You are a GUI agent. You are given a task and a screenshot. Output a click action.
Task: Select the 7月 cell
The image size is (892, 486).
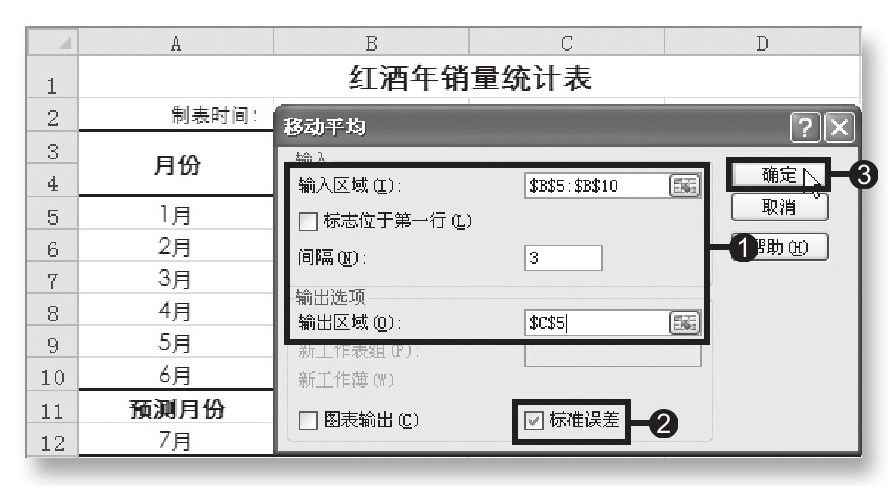[x=176, y=440]
